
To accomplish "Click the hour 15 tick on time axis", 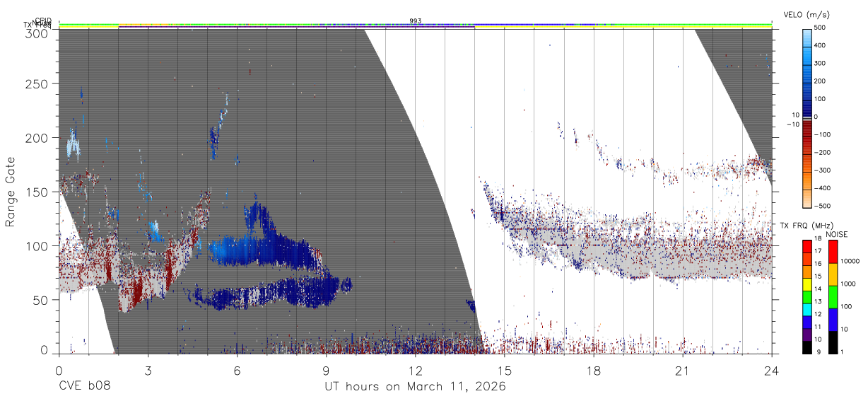I will tap(505, 370).
